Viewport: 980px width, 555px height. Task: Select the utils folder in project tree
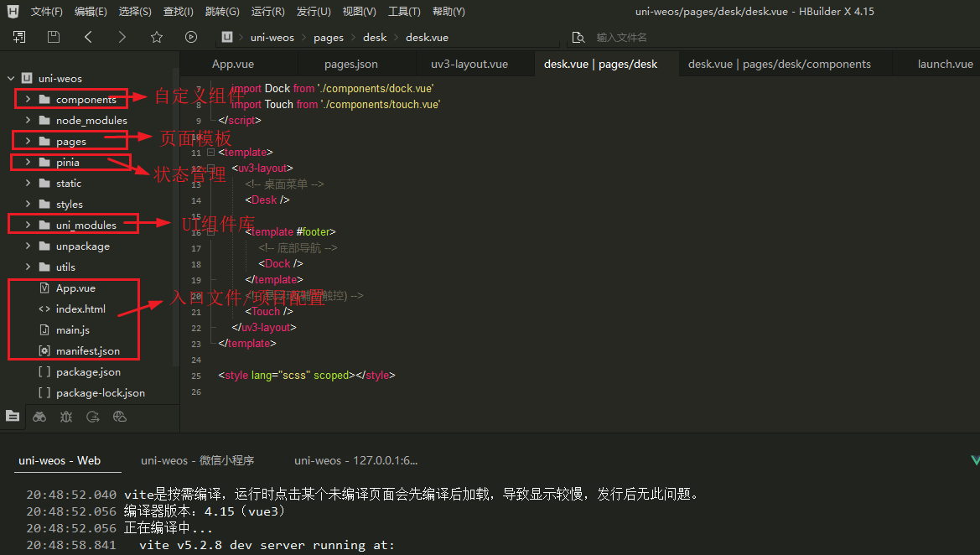[x=65, y=267]
